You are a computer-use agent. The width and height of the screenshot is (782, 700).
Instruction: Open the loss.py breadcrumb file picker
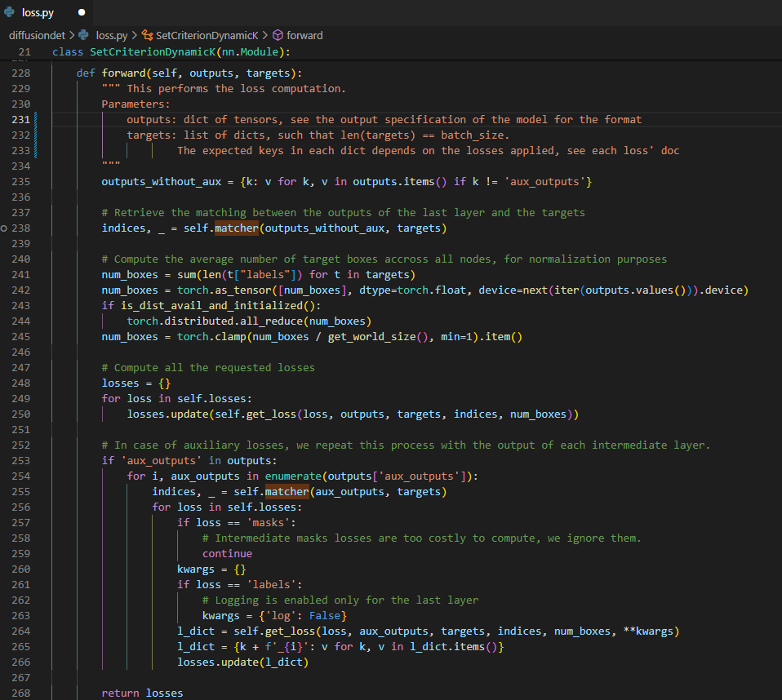[x=112, y=35]
